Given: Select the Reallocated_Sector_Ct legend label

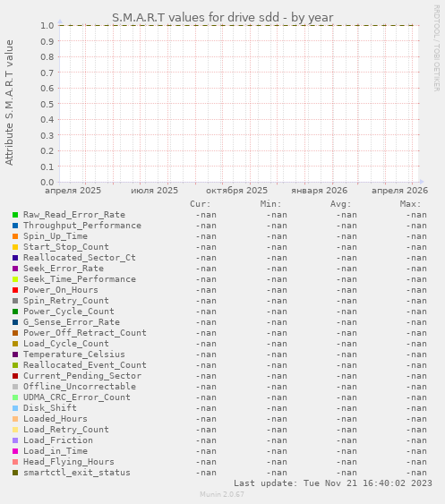Looking at the screenshot, I should (80, 258).
